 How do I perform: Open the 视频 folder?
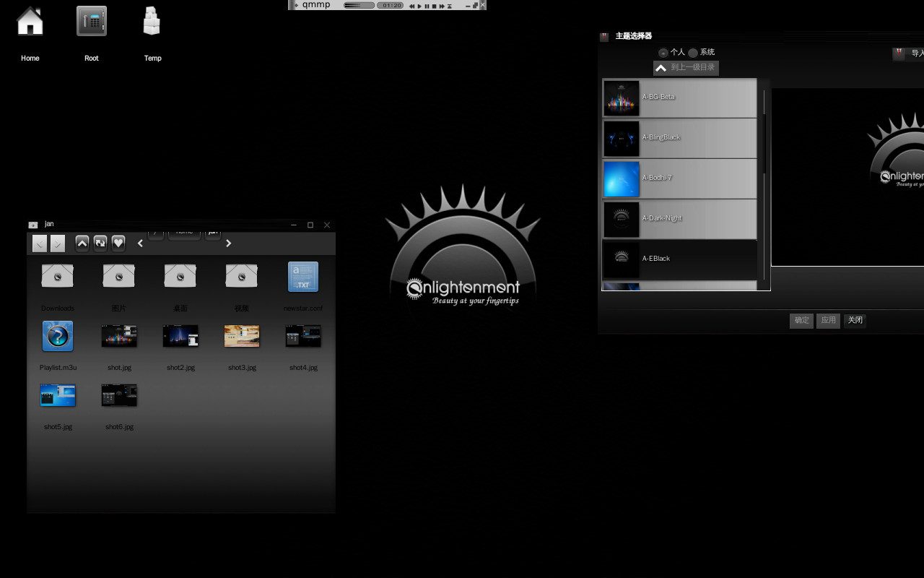point(242,288)
